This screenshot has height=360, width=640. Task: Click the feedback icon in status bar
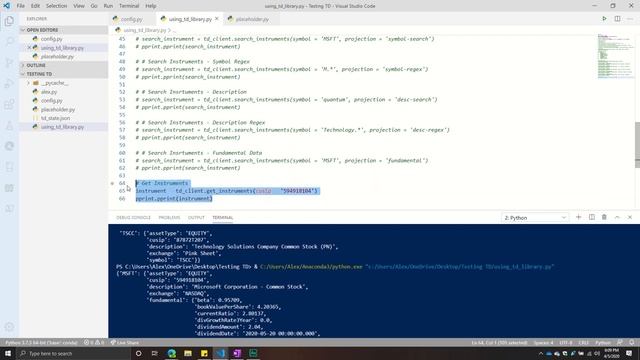coord(620,342)
